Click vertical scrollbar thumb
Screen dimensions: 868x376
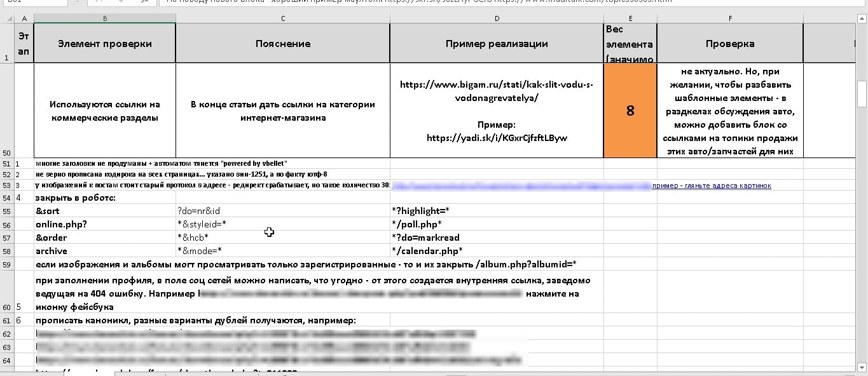click(x=862, y=93)
